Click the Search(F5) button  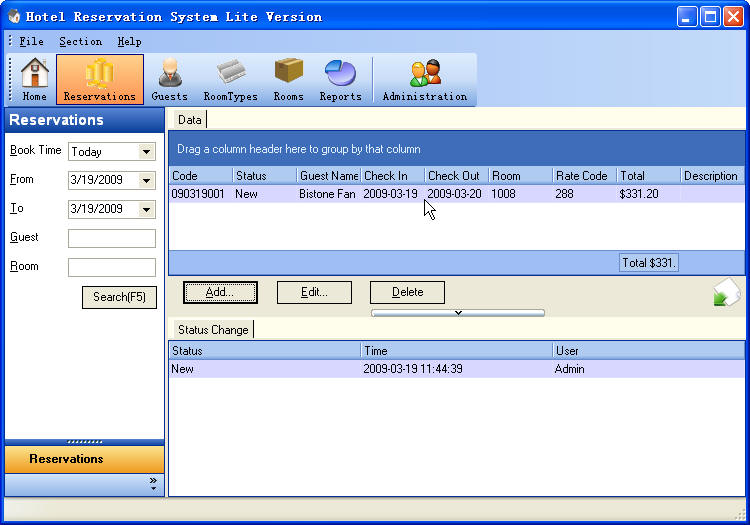pos(119,297)
